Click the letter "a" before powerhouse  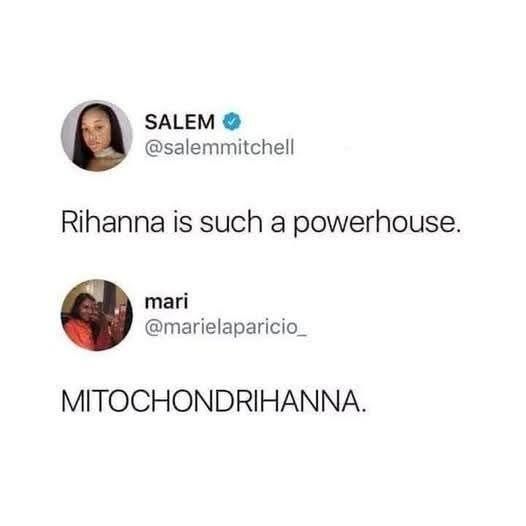coord(278,225)
